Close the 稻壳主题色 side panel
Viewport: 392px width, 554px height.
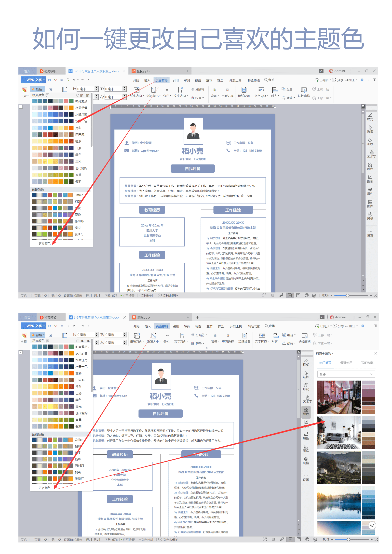[x=375, y=353]
